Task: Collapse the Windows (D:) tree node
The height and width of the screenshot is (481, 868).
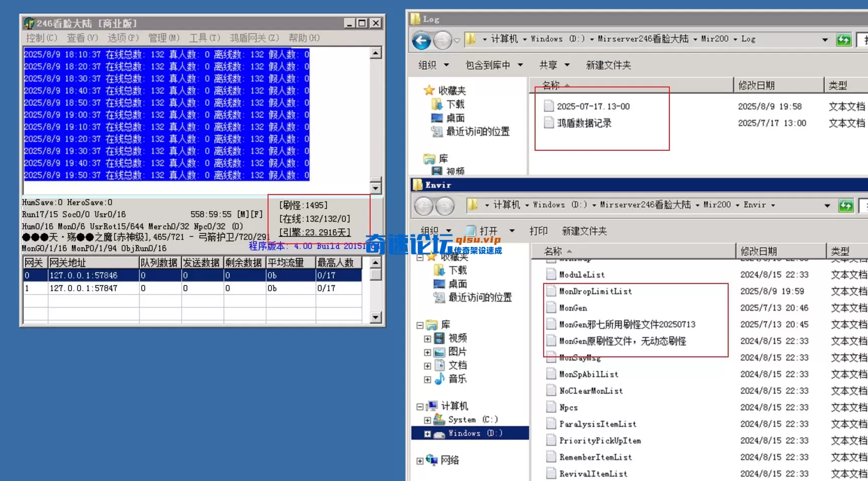Action: click(x=427, y=433)
